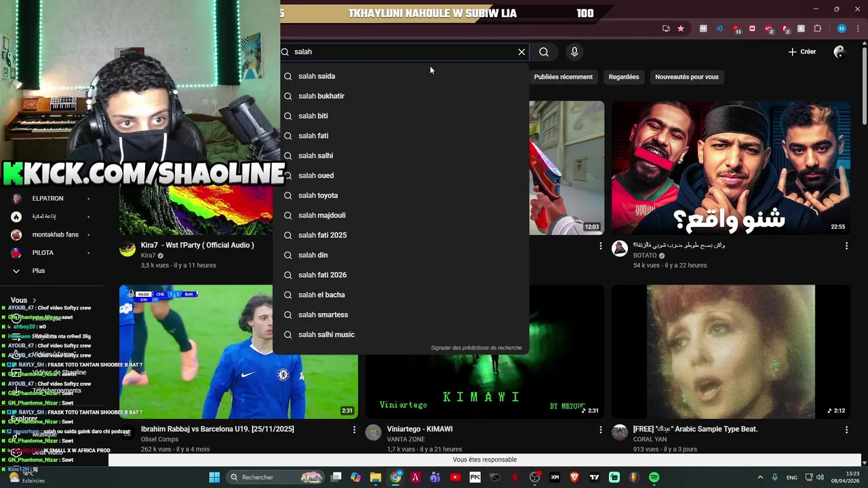Select the suggestion "salah fati"
868x488 pixels.
(x=401, y=136)
